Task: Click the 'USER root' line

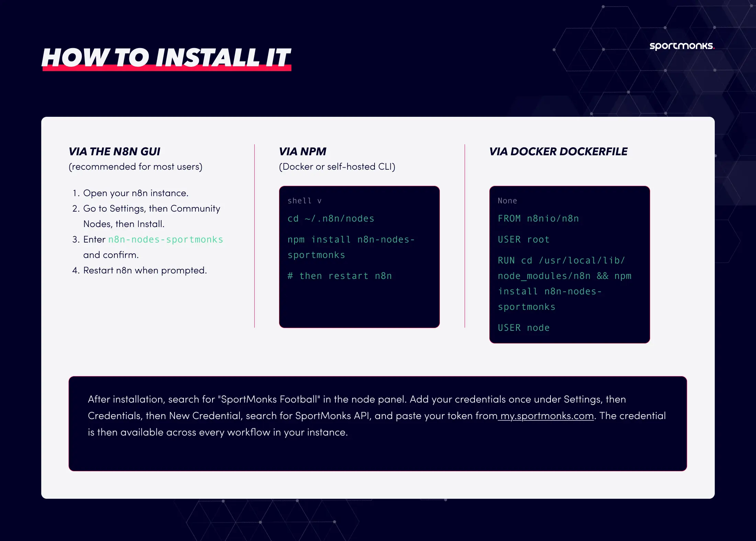Action: coord(524,240)
